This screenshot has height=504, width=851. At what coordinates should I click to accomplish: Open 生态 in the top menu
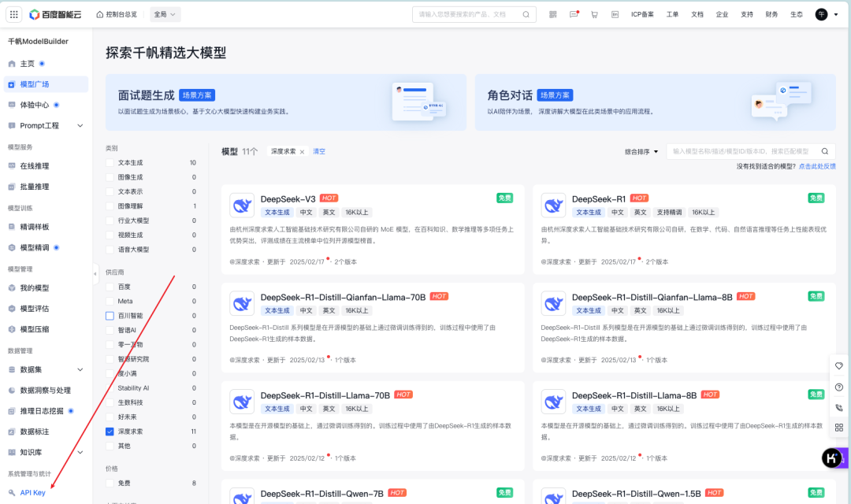click(x=797, y=15)
